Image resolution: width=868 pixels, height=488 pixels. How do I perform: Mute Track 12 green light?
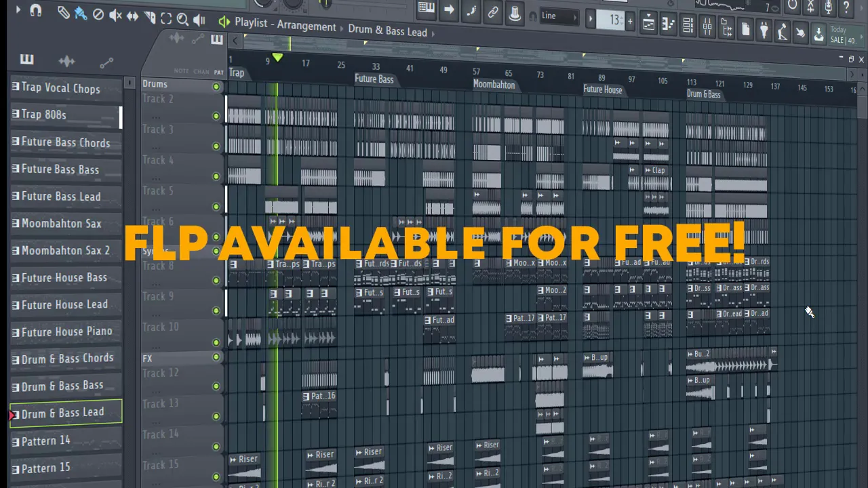pos(216,386)
